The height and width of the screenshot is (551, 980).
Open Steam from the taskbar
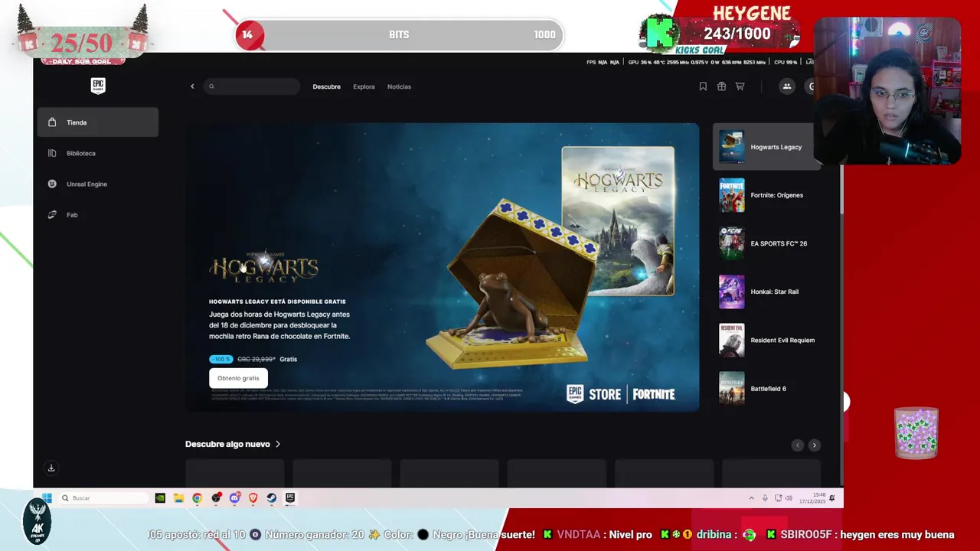271,498
